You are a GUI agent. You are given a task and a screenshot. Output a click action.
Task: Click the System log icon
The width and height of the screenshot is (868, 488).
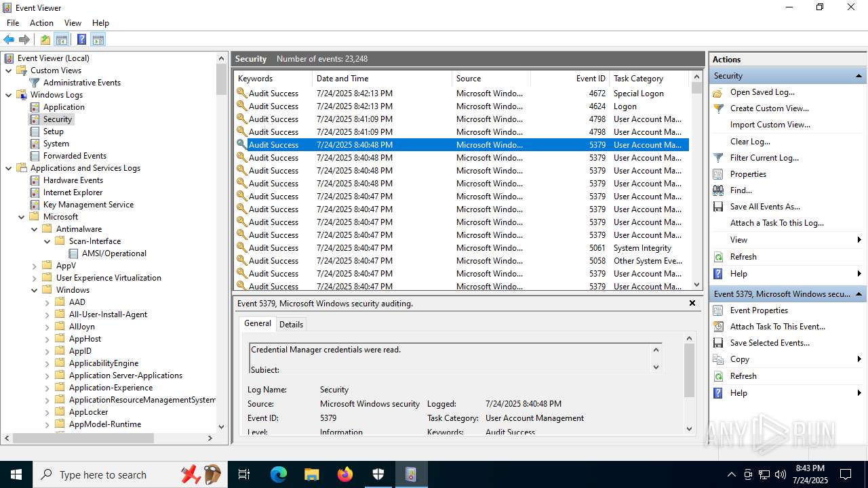35,144
